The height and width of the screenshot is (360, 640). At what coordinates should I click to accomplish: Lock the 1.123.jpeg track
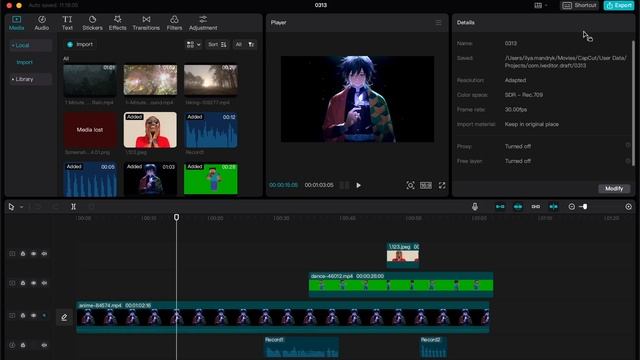pos(23,254)
